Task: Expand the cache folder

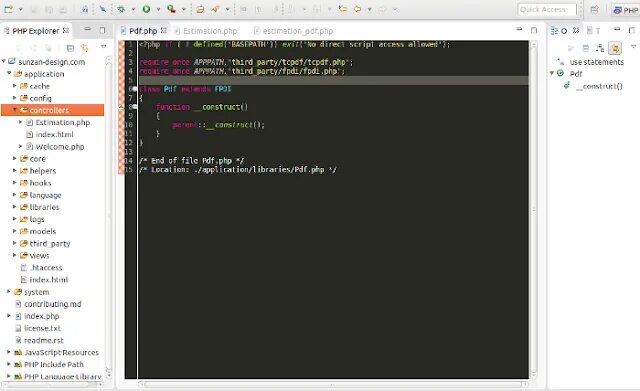Action: (x=15, y=86)
